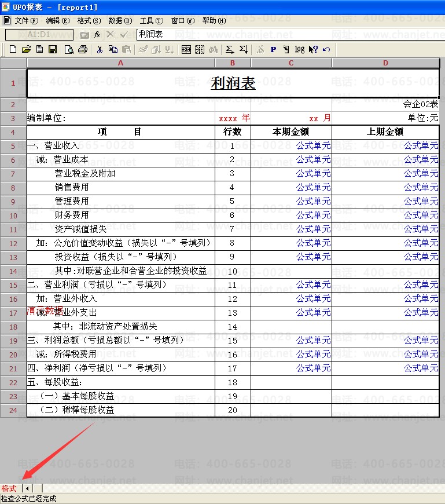Save the report with floppy disk icon
The height and width of the screenshot is (504, 445).
pyautogui.click(x=53, y=49)
